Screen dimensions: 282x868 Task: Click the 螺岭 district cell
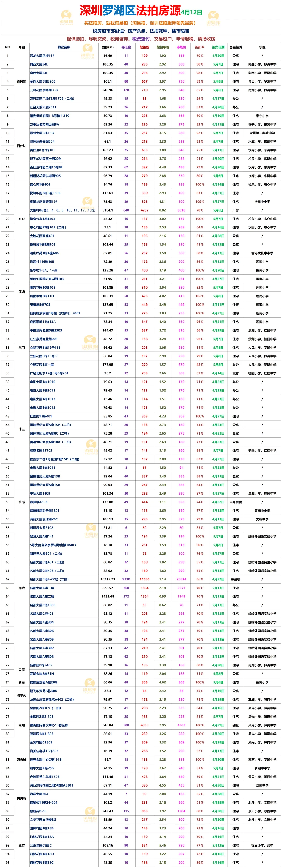pyautogui.click(x=22, y=588)
